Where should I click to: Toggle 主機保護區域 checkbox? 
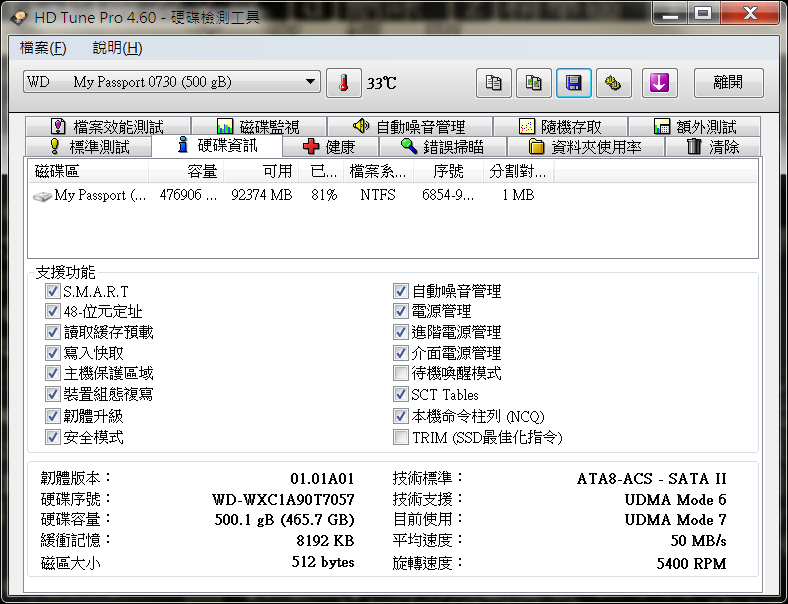52,373
